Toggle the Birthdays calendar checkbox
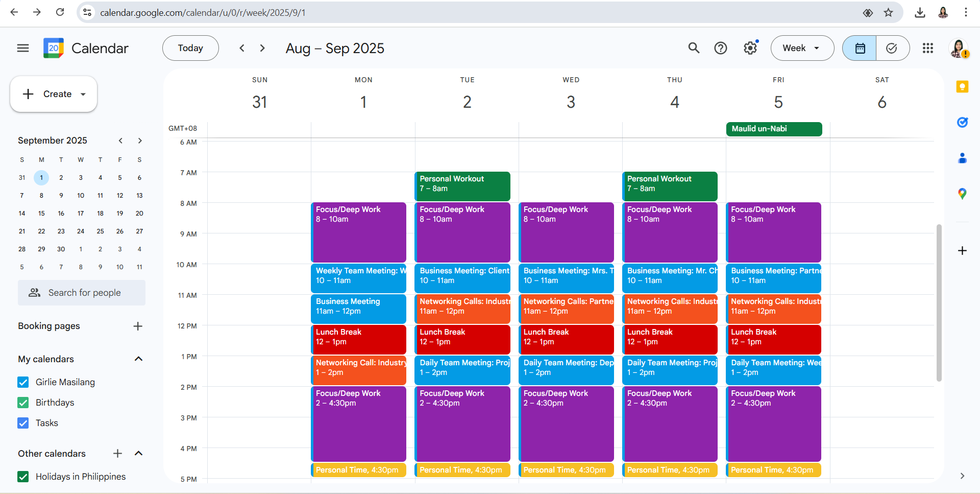Viewport: 980px width, 494px height. point(23,403)
